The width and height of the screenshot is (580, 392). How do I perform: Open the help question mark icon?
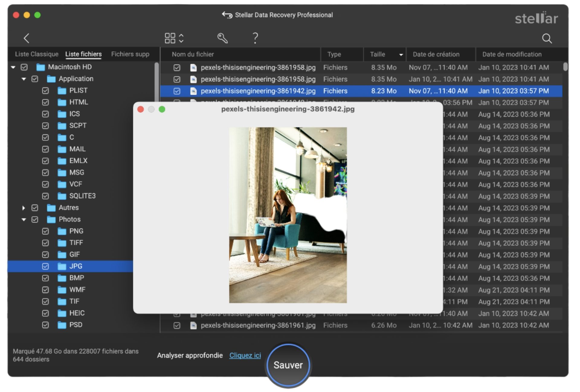(255, 38)
